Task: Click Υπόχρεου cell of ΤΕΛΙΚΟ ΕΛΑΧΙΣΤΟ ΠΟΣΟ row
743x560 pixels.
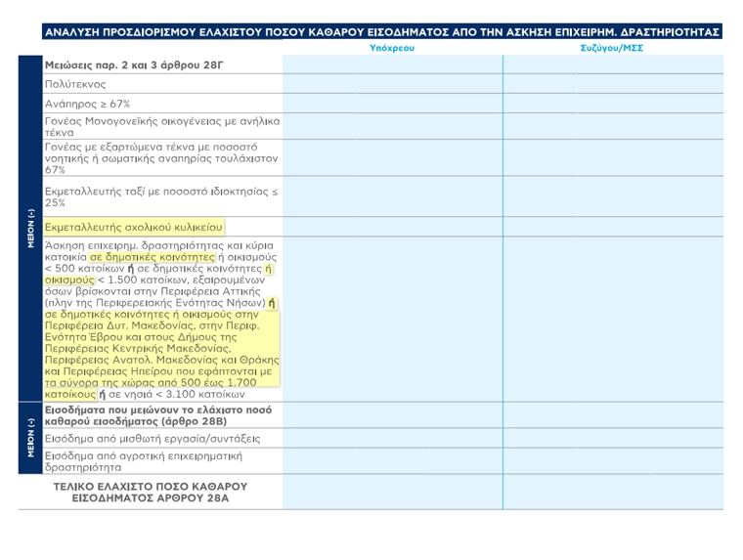Action: tap(392, 493)
